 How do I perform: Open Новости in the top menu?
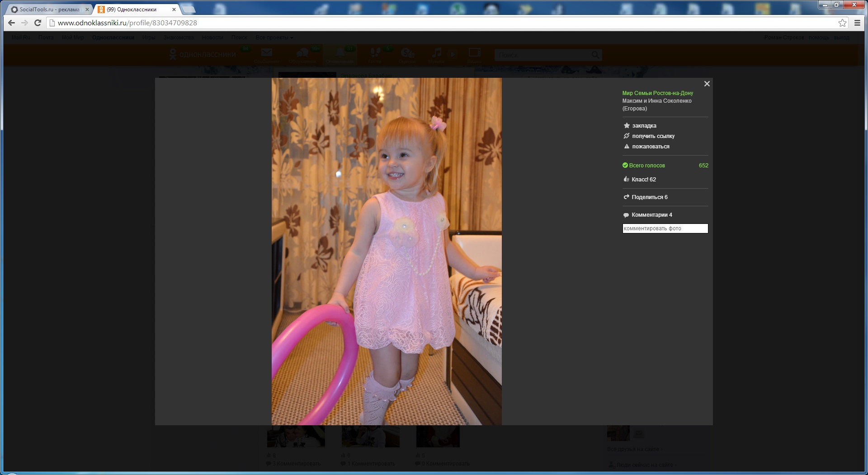click(x=212, y=38)
